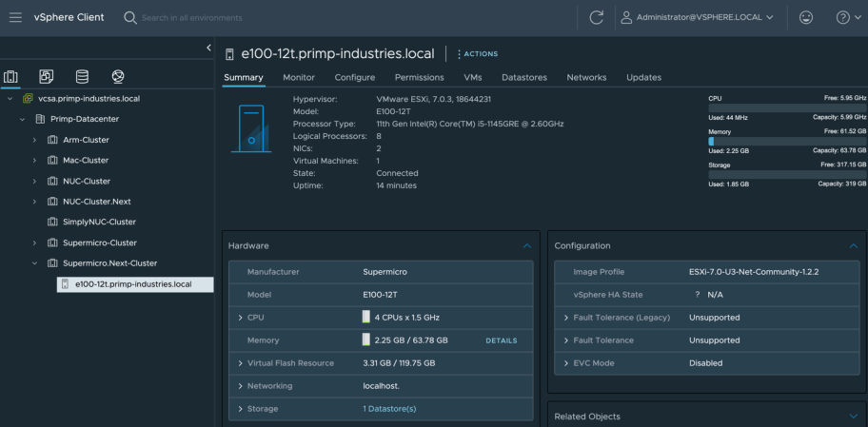Click the NUC-Cluster cluster icon
868x427 pixels.
click(x=52, y=181)
